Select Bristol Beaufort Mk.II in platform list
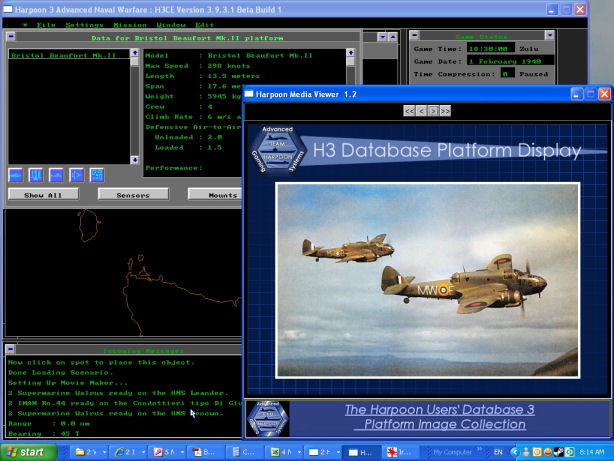 63,55
